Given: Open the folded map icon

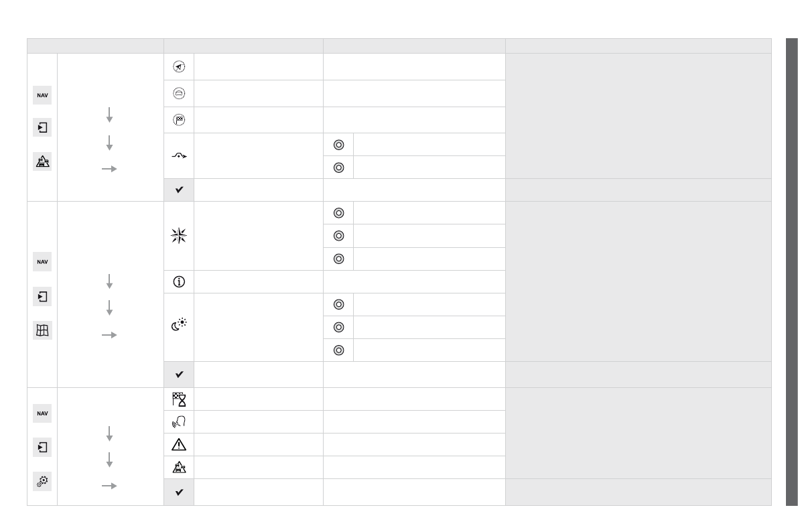Looking at the screenshot, I should click(x=42, y=330).
